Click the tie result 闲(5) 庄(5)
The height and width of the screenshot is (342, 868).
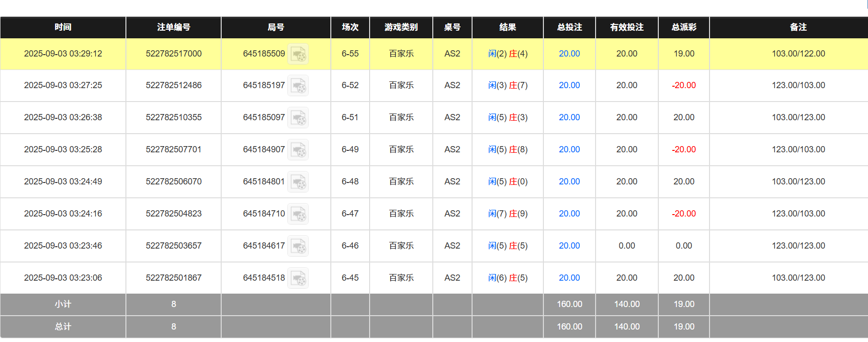tap(507, 246)
